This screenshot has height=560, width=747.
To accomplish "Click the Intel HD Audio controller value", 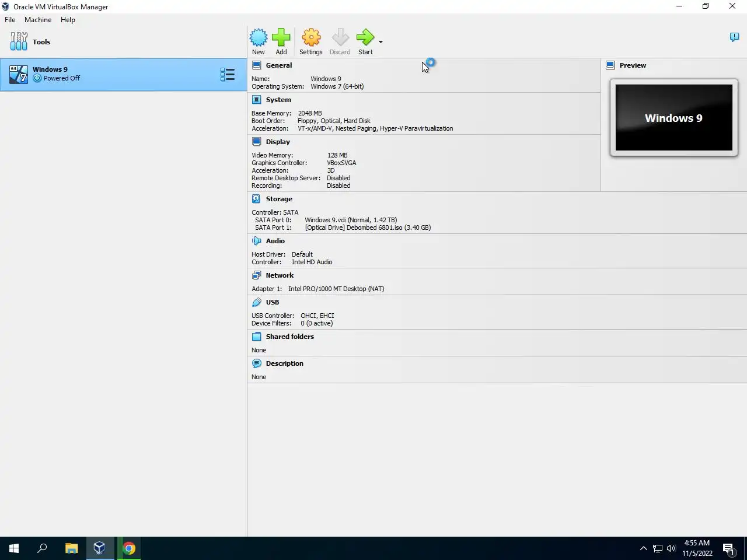I will (x=312, y=262).
